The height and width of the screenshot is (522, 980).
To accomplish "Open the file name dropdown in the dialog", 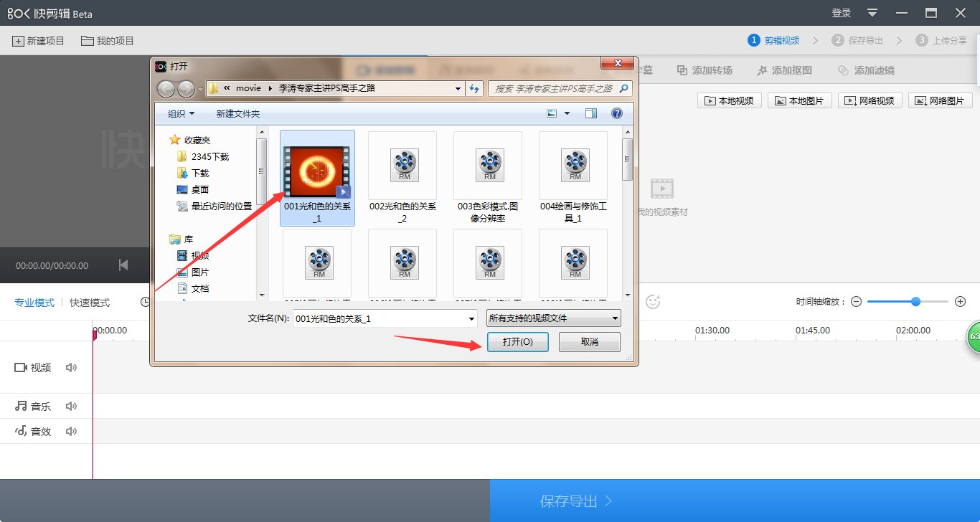I will pyautogui.click(x=470, y=318).
